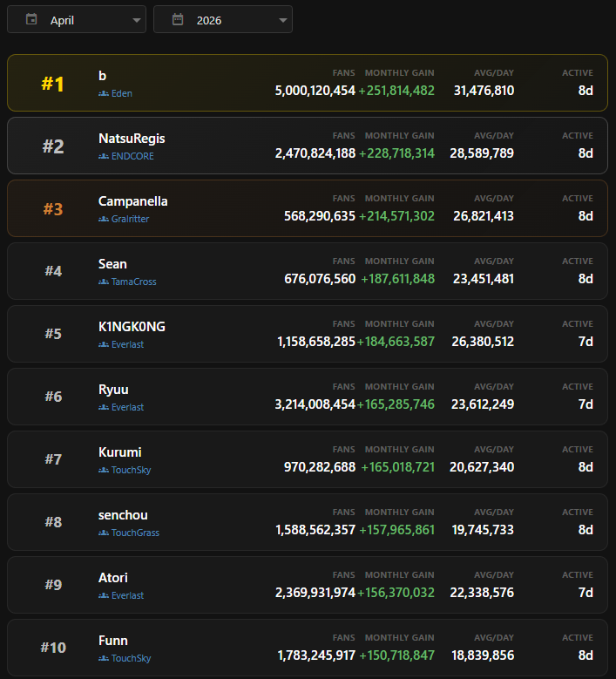Click fans count 2,470,824,188
This screenshot has width=616, height=679.
315,153
